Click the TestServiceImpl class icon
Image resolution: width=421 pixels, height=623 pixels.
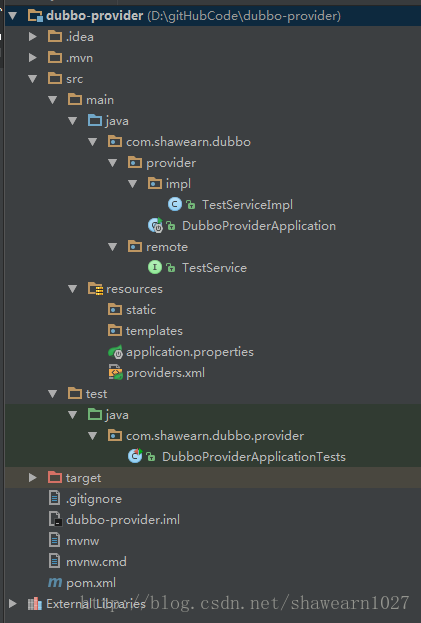point(175,204)
